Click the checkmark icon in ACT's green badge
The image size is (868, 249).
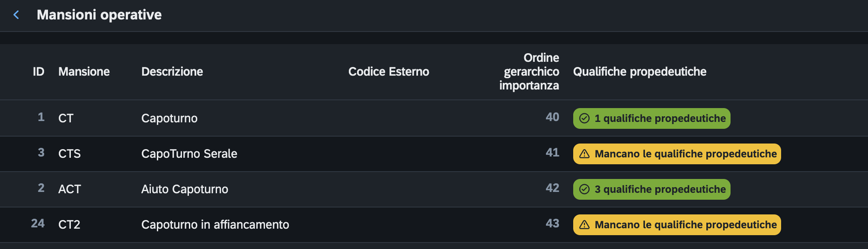[x=584, y=189]
